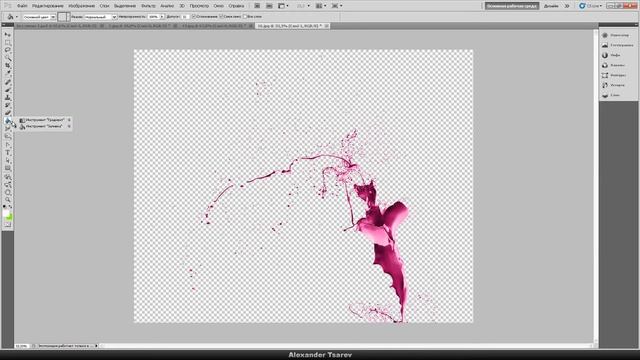The image size is (640, 360).
Task: Select the Crop tool
Action: [7, 66]
